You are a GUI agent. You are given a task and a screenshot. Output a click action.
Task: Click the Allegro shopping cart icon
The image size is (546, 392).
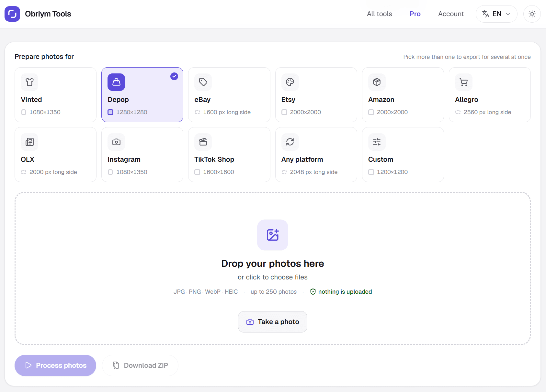click(464, 82)
